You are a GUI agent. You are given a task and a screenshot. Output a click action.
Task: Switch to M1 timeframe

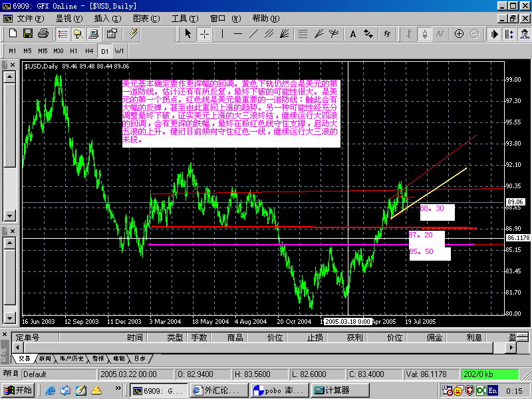pos(13,51)
